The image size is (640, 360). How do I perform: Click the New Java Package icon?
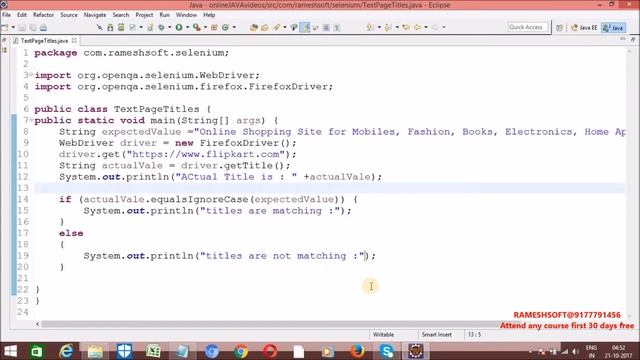[214, 27]
